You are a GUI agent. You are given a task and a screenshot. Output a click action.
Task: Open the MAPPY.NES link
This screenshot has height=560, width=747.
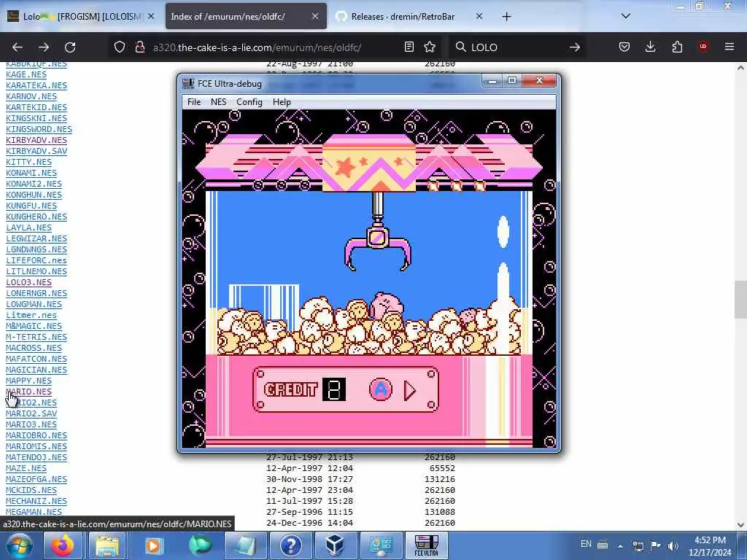pyautogui.click(x=28, y=381)
